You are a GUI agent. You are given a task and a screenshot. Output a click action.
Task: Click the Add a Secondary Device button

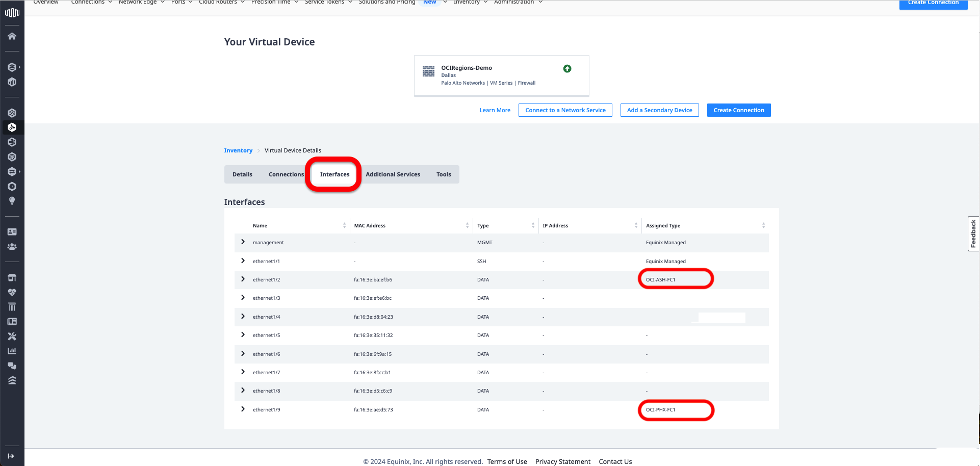pyautogui.click(x=659, y=110)
